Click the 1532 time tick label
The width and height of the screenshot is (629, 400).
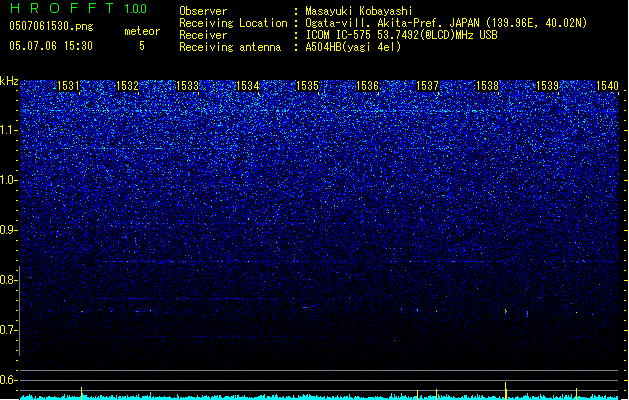127,86
